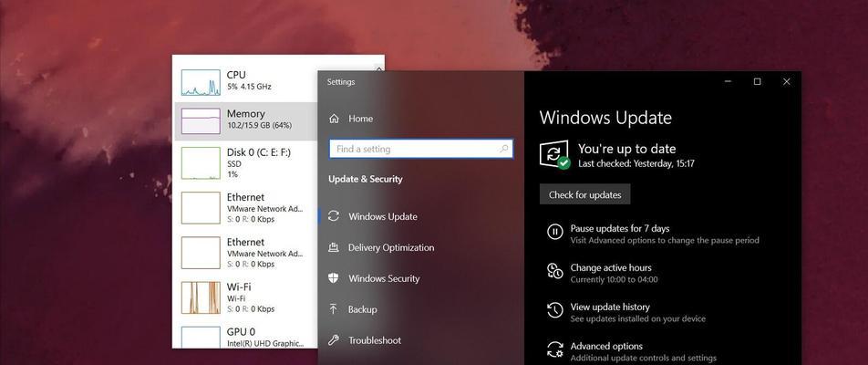Select the Wi-Fi graph thumbnail
Image resolution: width=868 pixels, height=365 pixels.
201,298
